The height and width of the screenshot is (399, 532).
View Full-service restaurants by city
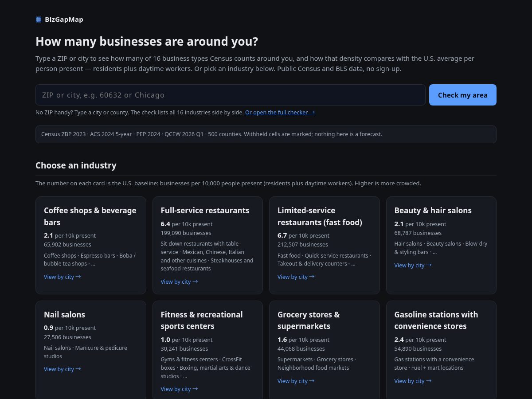pyautogui.click(x=179, y=282)
